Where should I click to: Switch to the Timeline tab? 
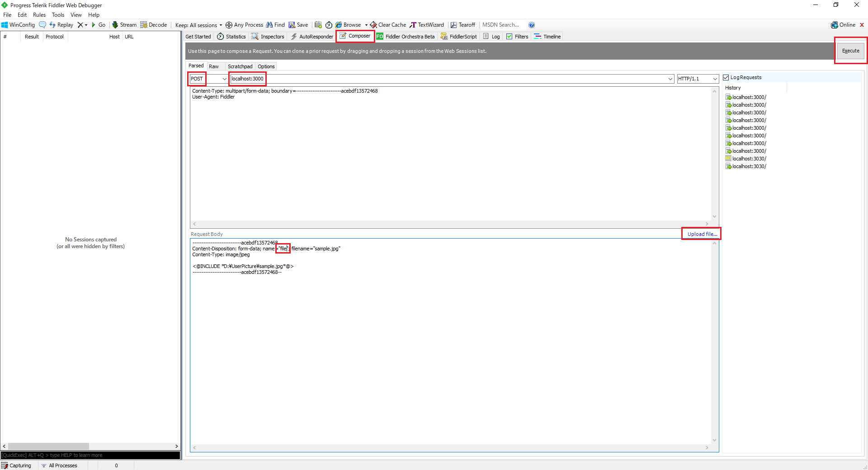547,37
